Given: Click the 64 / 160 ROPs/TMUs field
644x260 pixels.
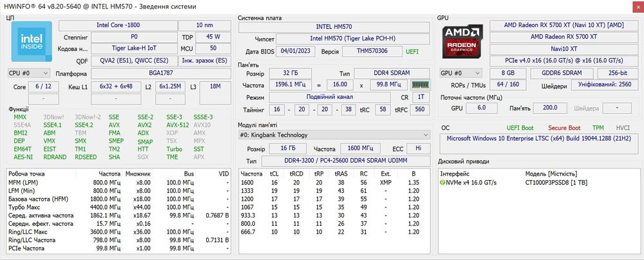Looking at the screenshot, I should click(508, 85).
